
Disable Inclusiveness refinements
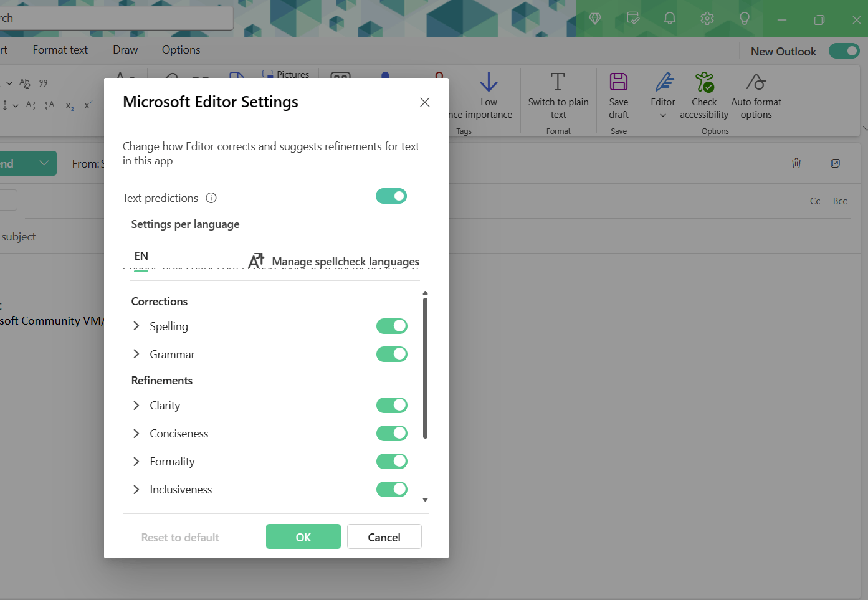pyautogui.click(x=392, y=489)
